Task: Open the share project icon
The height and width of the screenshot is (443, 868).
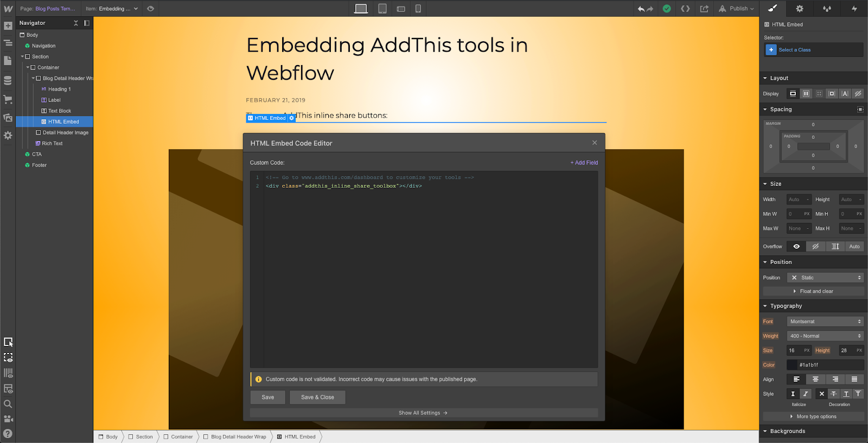Action: click(x=704, y=9)
